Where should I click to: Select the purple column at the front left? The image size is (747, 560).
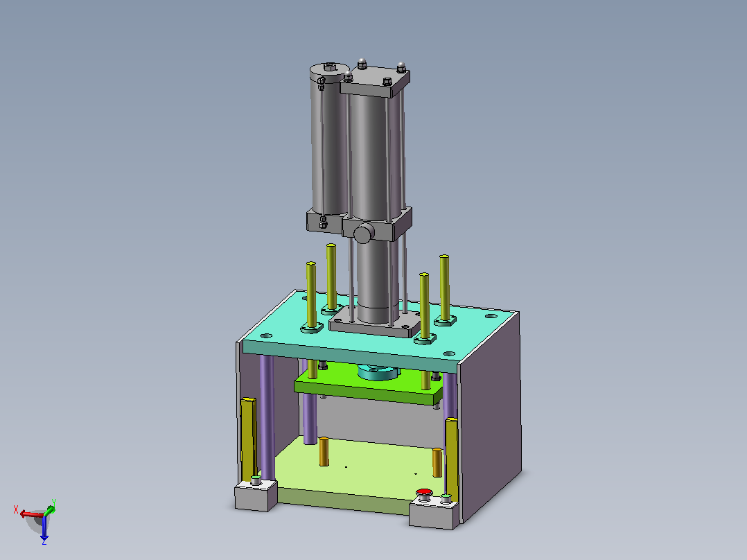(267, 417)
